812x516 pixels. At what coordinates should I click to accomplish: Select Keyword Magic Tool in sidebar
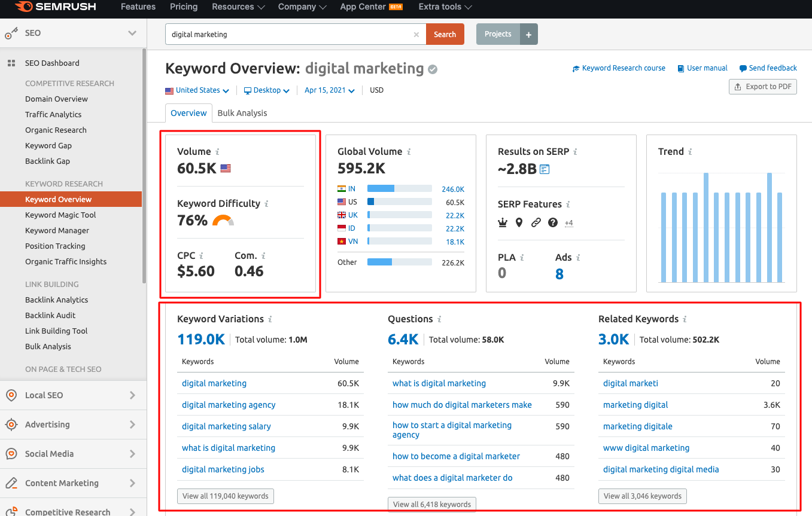pos(60,215)
